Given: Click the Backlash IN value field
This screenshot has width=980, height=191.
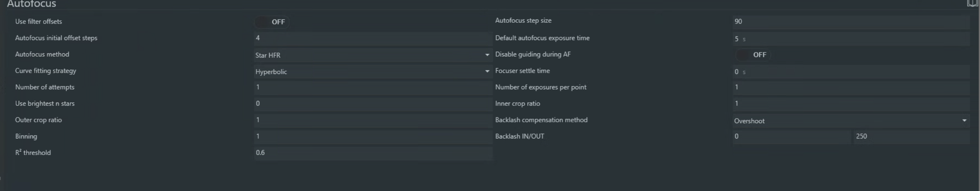Looking at the screenshot, I should coord(791,136).
